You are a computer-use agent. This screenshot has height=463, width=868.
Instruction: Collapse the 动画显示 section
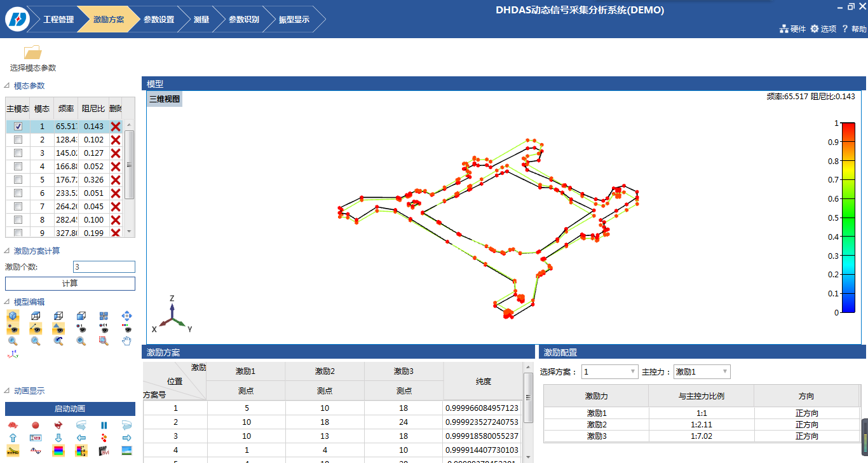coord(7,390)
